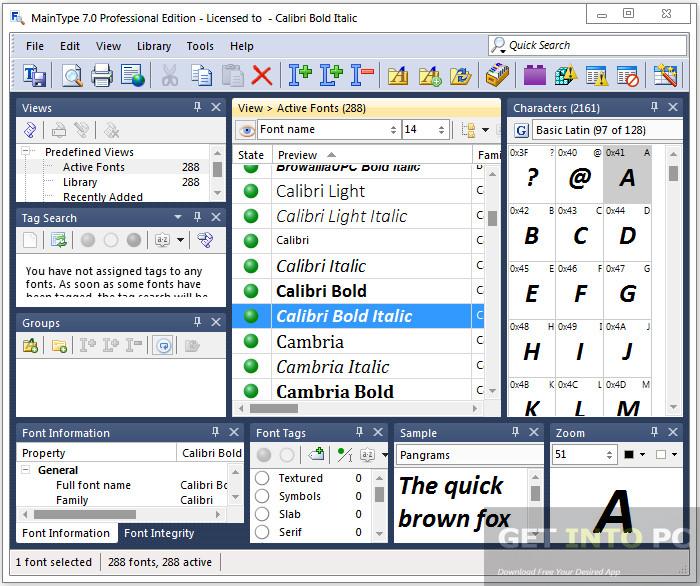Open the Pangrams sample dropdown

[469, 455]
